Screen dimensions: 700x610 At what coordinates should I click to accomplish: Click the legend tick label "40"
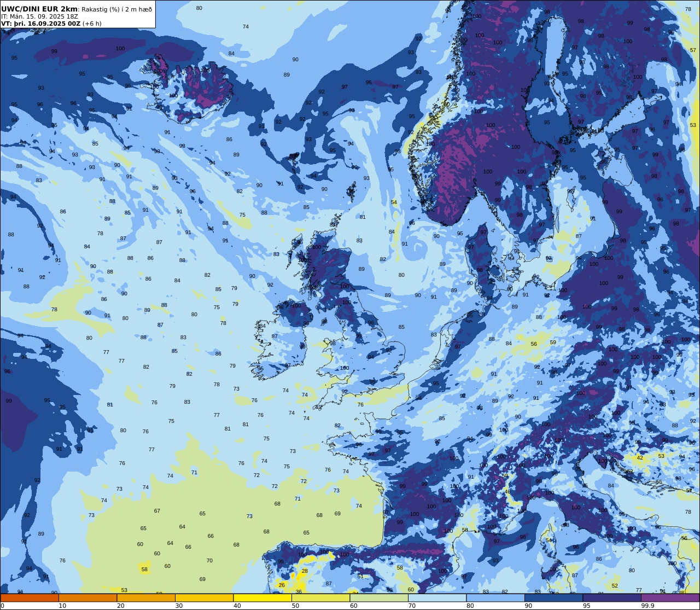point(237,606)
